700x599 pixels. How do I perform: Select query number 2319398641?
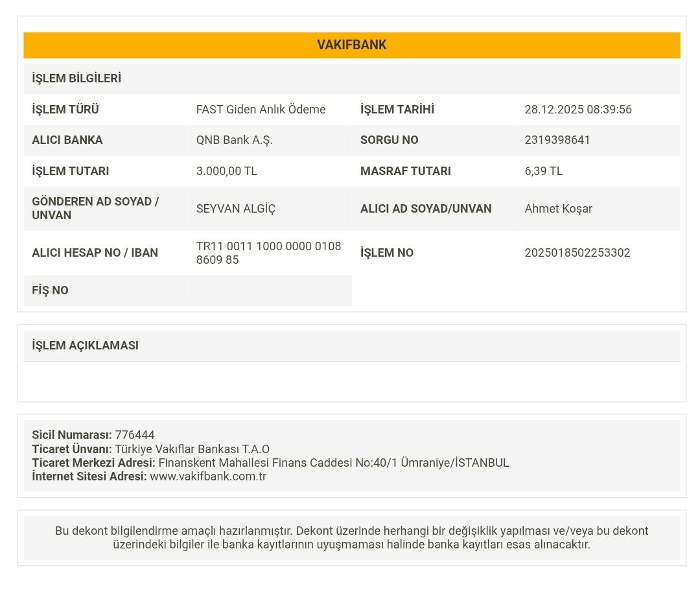pyautogui.click(x=557, y=140)
